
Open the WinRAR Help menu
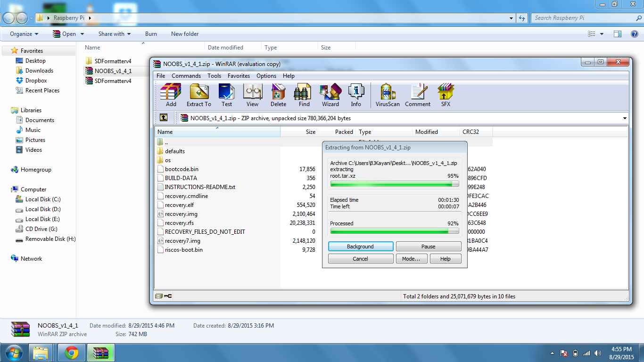[x=289, y=76]
